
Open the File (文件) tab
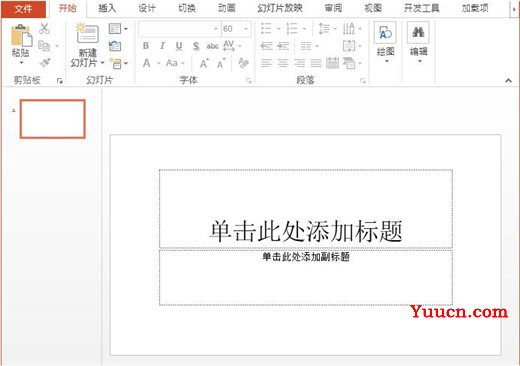[x=23, y=9]
